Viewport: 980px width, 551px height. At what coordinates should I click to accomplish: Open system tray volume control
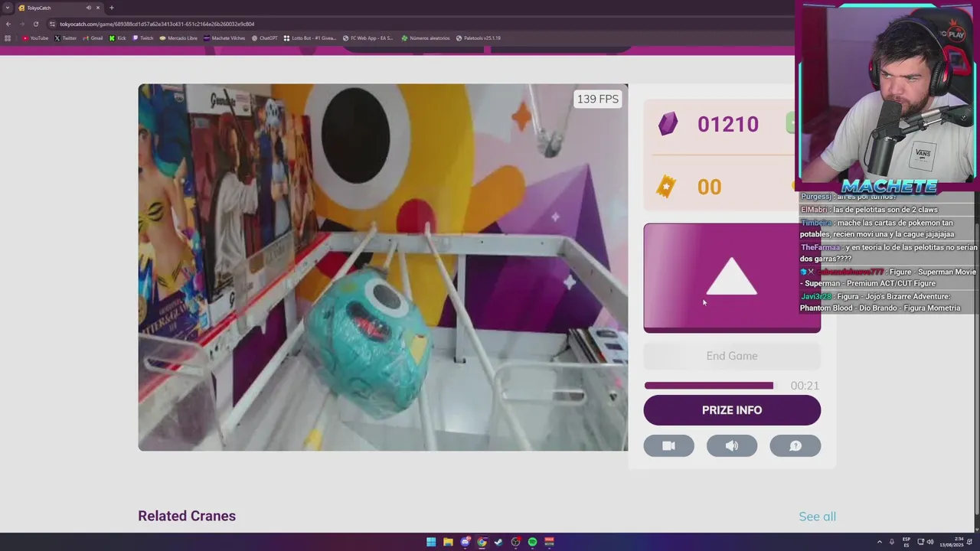pos(930,542)
